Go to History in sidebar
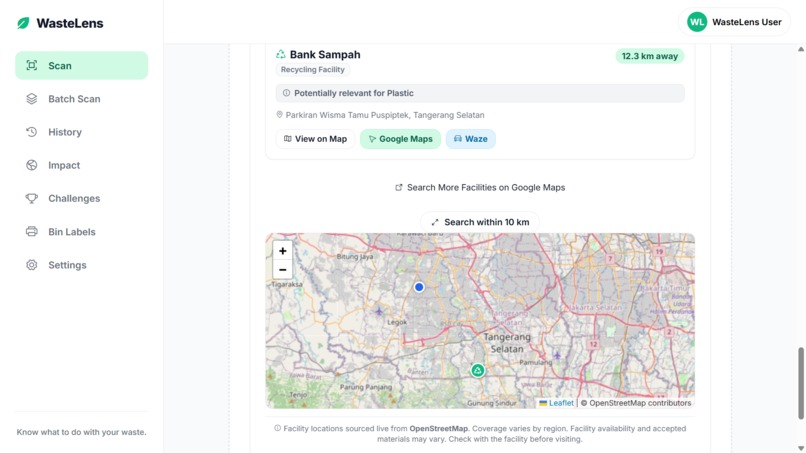Viewport: 806px width, 453px height. [81, 132]
